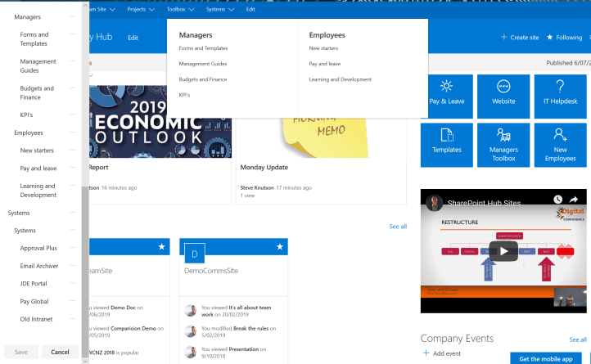This screenshot has width=591, height=364.
Task: Expand the Systems menu dropdown
Action: coord(220,9)
